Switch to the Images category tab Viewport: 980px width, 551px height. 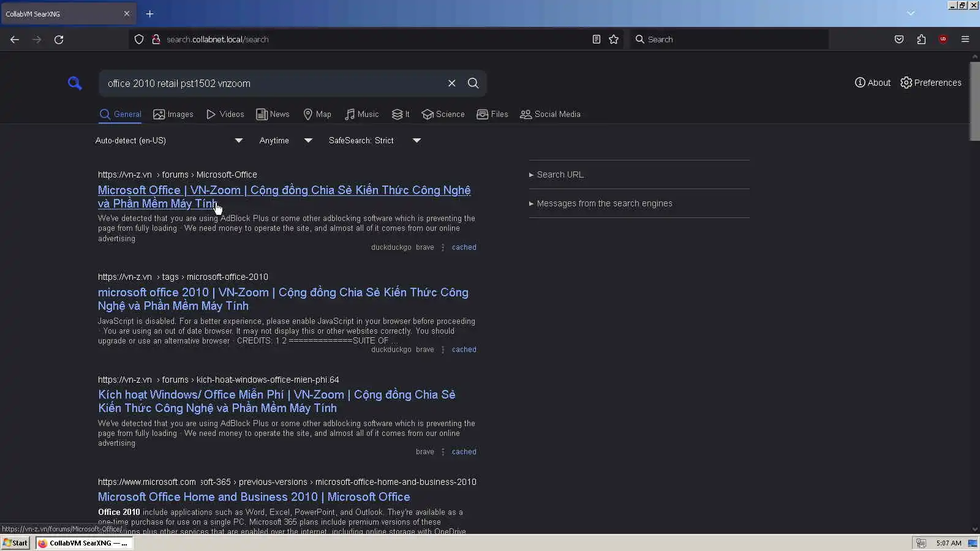(173, 114)
